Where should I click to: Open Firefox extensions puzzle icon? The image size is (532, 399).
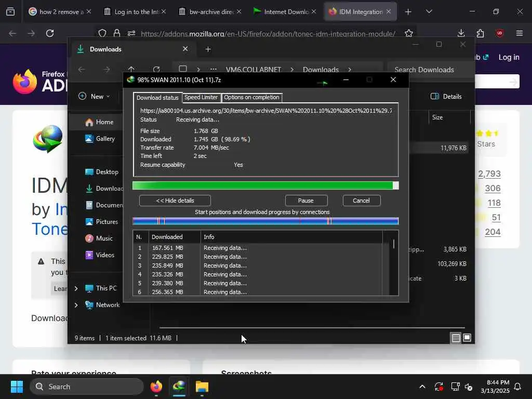(x=480, y=33)
